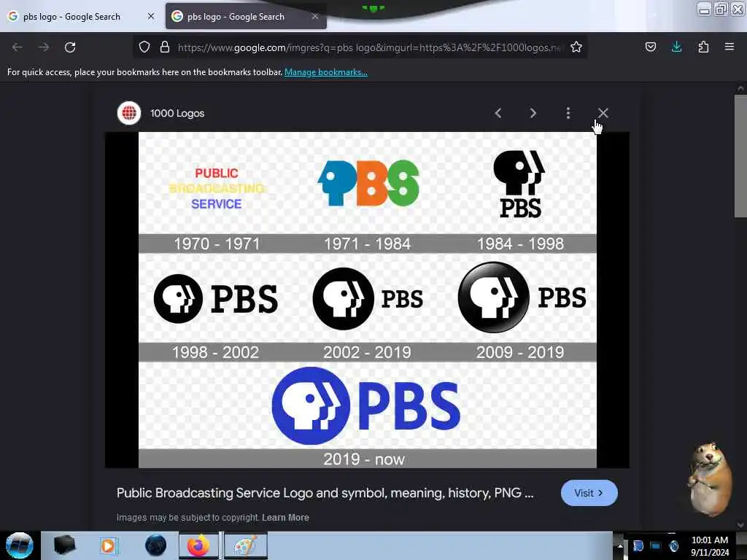Open the 1000 Logos source name

coord(177,113)
